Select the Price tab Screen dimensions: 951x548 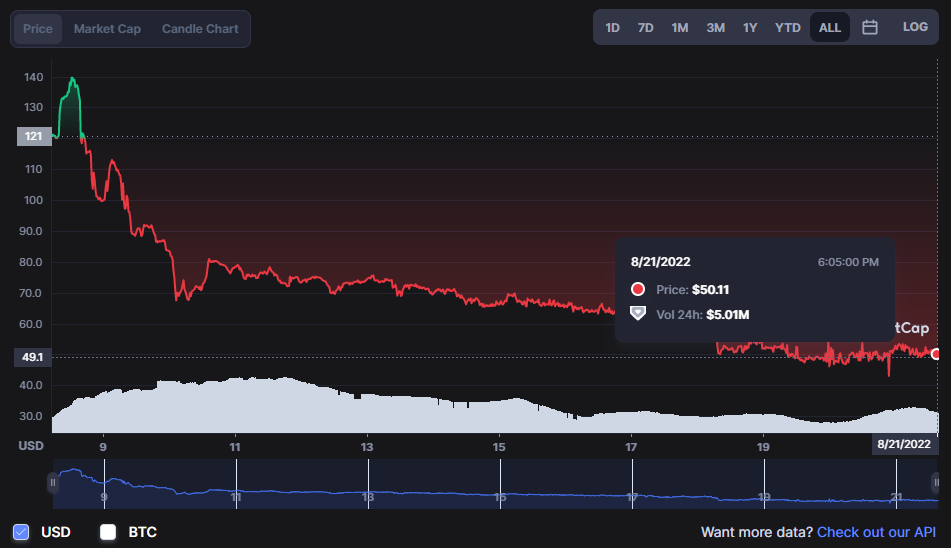click(x=38, y=29)
